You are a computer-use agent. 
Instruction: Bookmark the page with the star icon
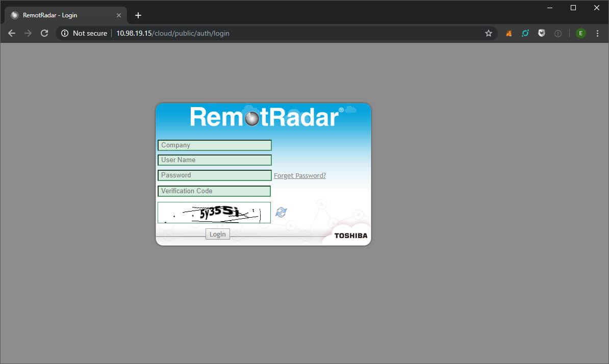click(489, 33)
